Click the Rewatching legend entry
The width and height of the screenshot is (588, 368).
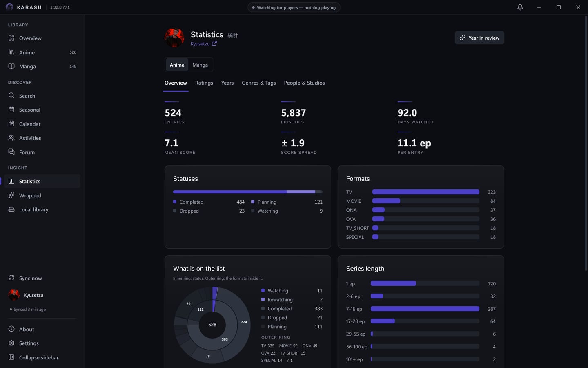pyautogui.click(x=292, y=300)
